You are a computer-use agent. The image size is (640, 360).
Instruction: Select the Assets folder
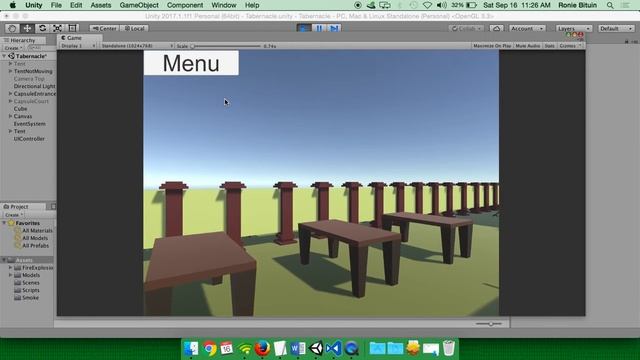24,260
